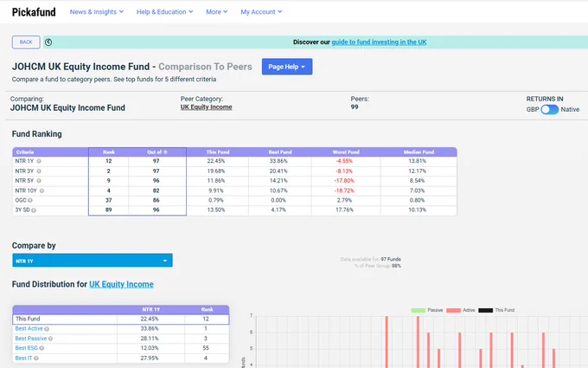Click the NTR 1Y header in distribution table
588x368 pixels.
point(151,309)
